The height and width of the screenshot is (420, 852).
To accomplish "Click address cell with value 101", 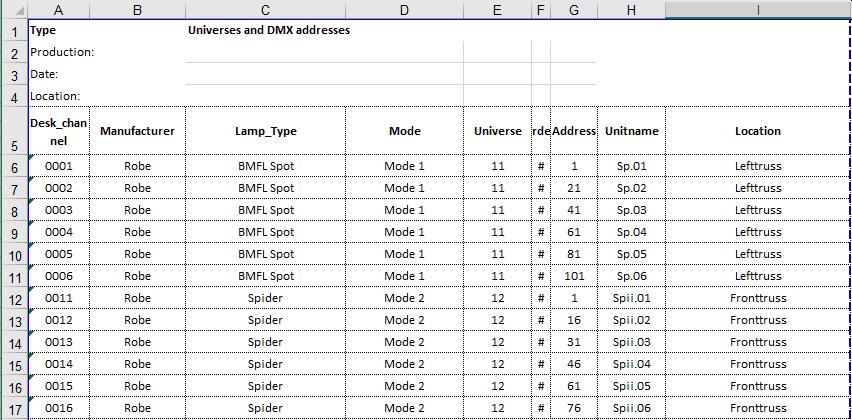I will [574, 276].
